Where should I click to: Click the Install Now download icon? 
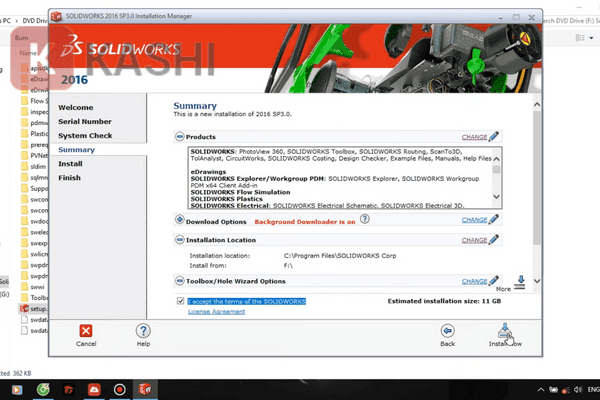click(x=505, y=330)
